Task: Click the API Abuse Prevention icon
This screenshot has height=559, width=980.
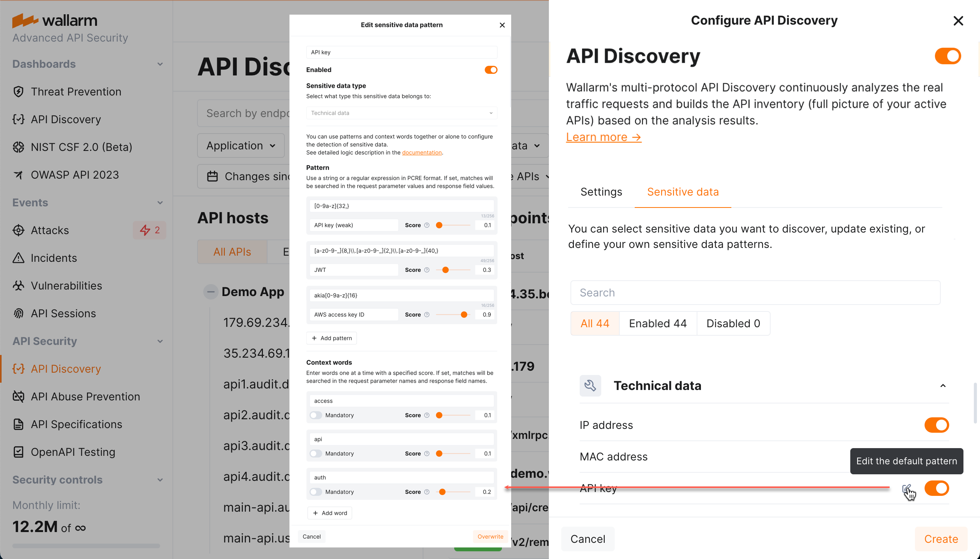Action: 18,396
